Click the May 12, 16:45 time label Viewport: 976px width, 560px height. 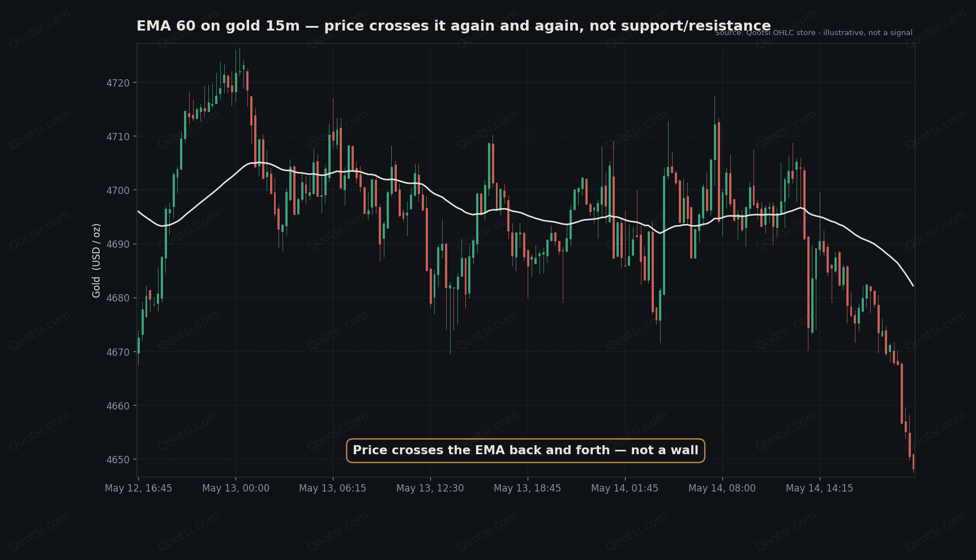coord(138,488)
